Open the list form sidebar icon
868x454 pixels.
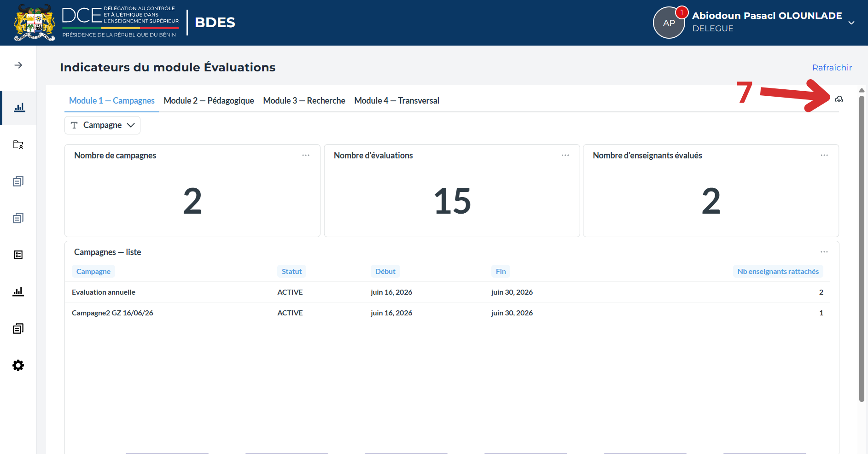tap(18, 255)
